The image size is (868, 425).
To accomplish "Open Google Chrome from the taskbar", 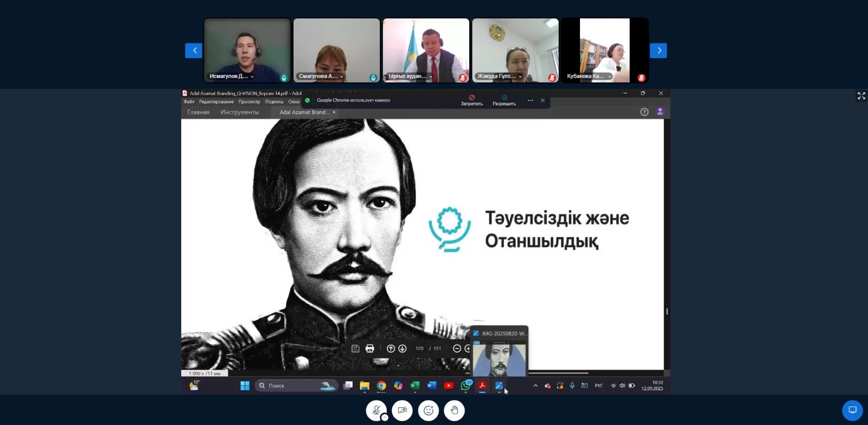I will (x=381, y=385).
